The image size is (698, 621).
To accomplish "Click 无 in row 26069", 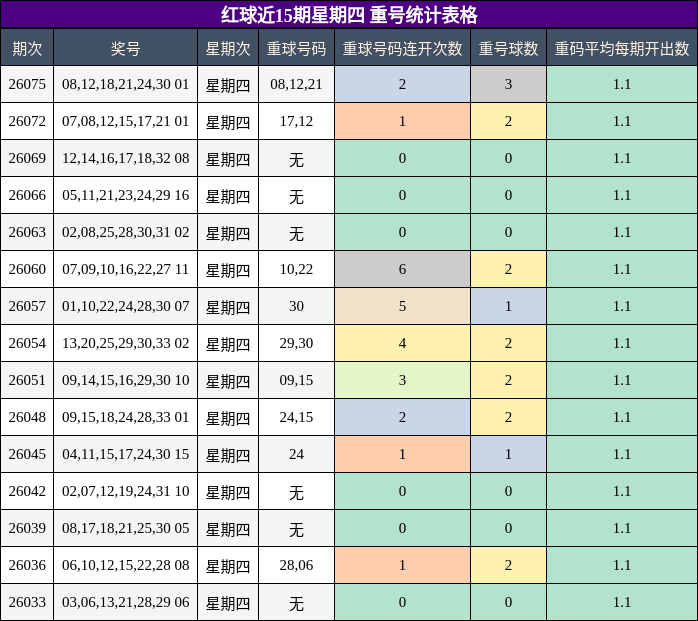I will pyautogui.click(x=296, y=159).
